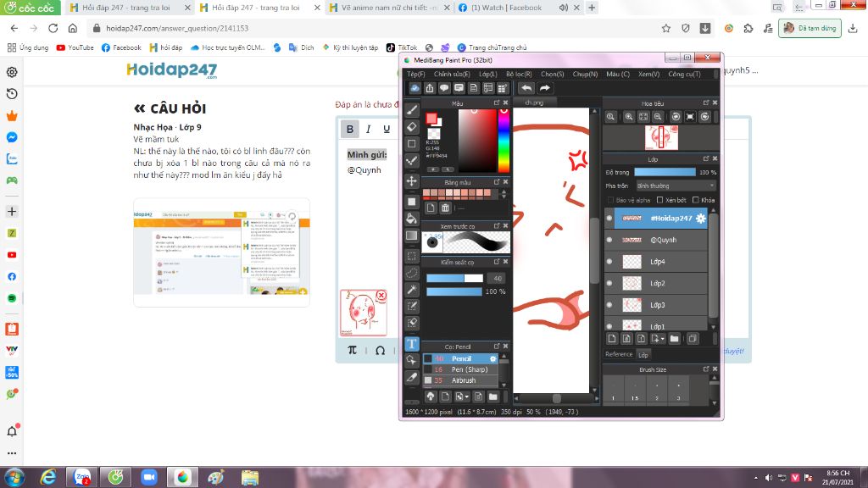Image resolution: width=868 pixels, height=488 pixels.
Task: Tick the Xén bớt checkbox
Action: point(659,200)
